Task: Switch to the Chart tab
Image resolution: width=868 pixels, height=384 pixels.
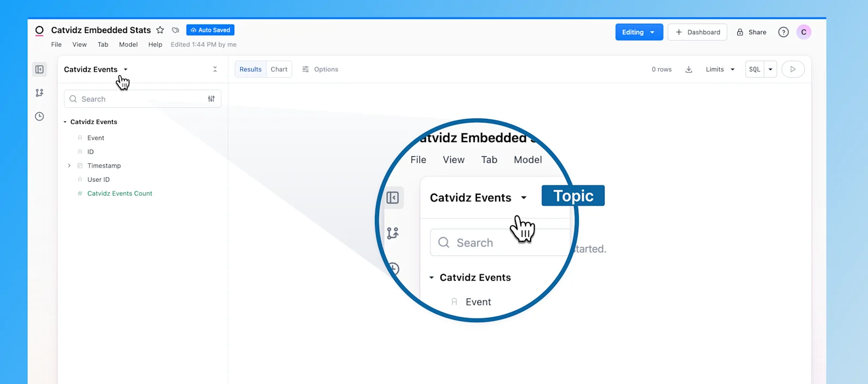Action: [x=279, y=69]
